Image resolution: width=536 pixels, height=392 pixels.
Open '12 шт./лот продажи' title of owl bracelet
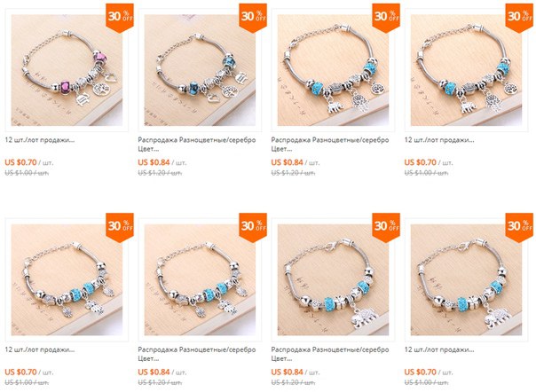coord(40,349)
